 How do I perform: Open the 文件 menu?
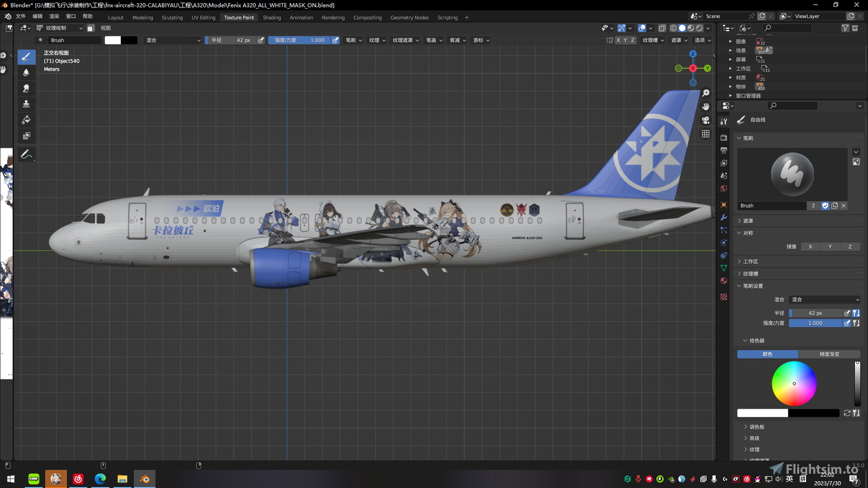(x=20, y=17)
